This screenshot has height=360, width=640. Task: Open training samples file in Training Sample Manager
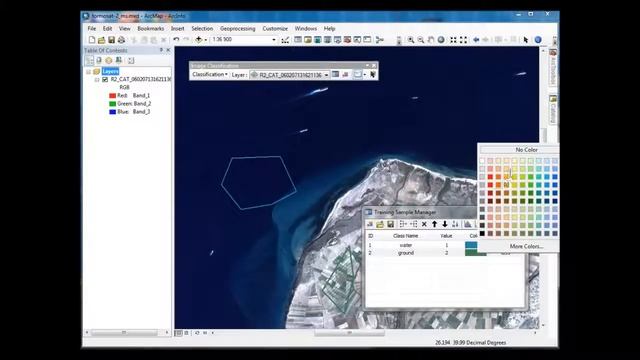point(380,224)
